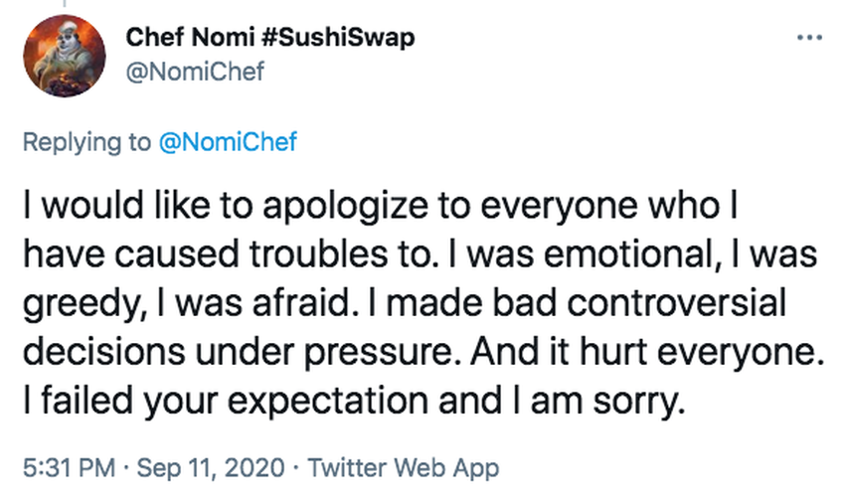The height and width of the screenshot is (504, 845).
Task: Open the Twitter Web App source link
Action: (x=404, y=464)
